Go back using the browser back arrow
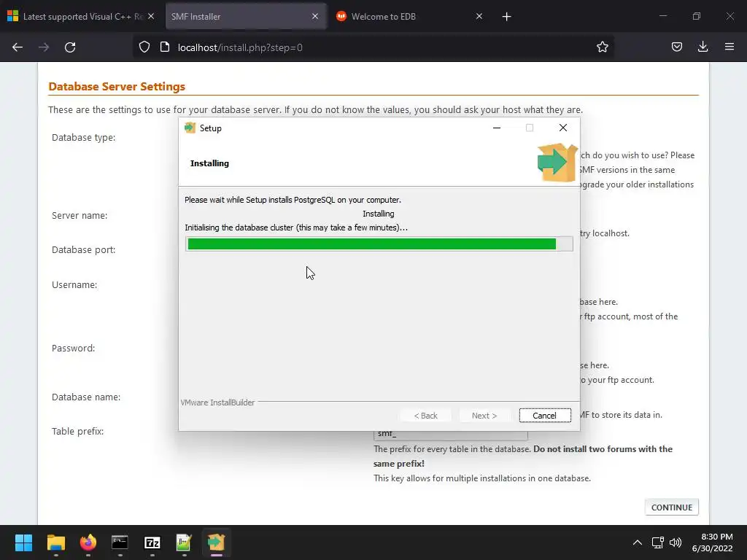 [18, 47]
